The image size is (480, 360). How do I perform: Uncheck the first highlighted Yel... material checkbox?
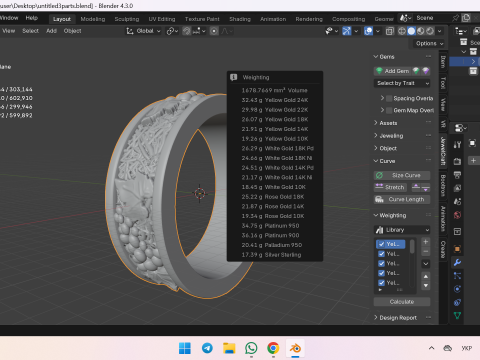pos(382,244)
